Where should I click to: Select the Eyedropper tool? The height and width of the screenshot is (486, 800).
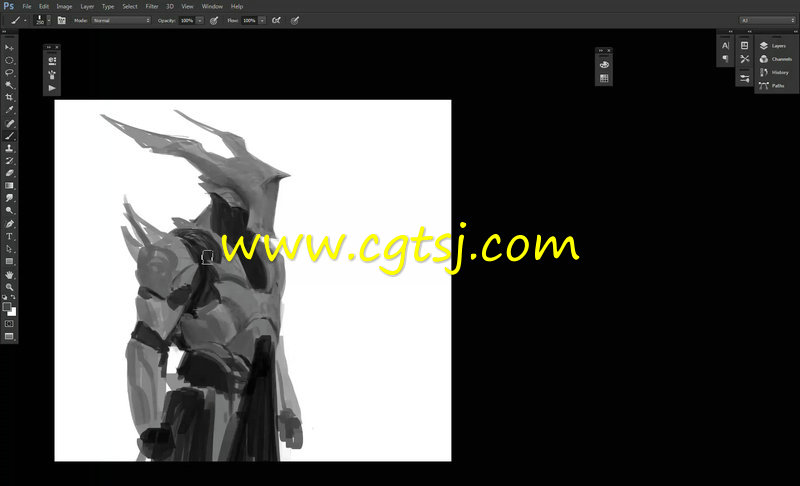[x=9, y=110]
